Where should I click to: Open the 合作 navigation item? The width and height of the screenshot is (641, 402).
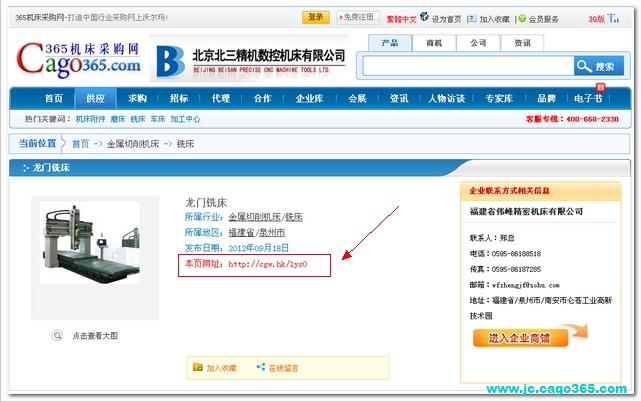coord(262,99)
